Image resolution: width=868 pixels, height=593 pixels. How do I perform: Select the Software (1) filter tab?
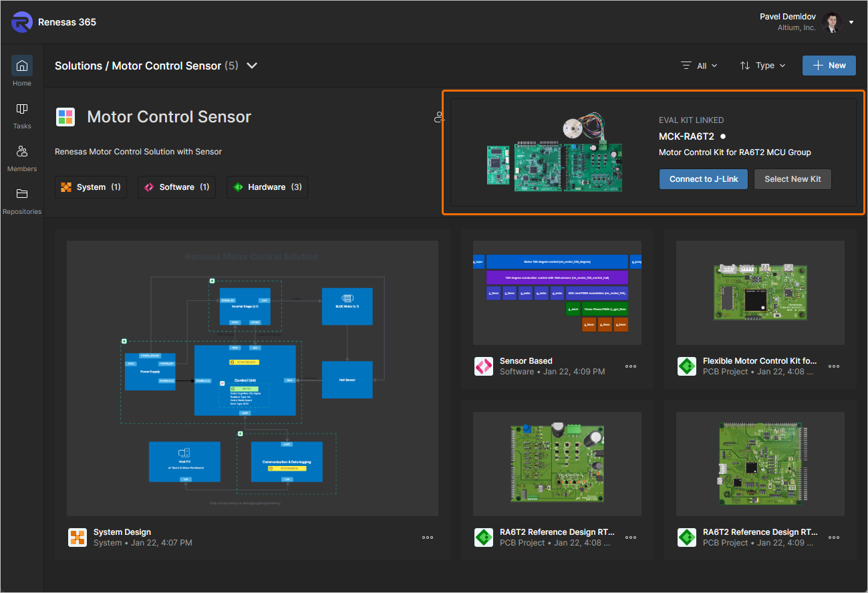click(177, 187)
